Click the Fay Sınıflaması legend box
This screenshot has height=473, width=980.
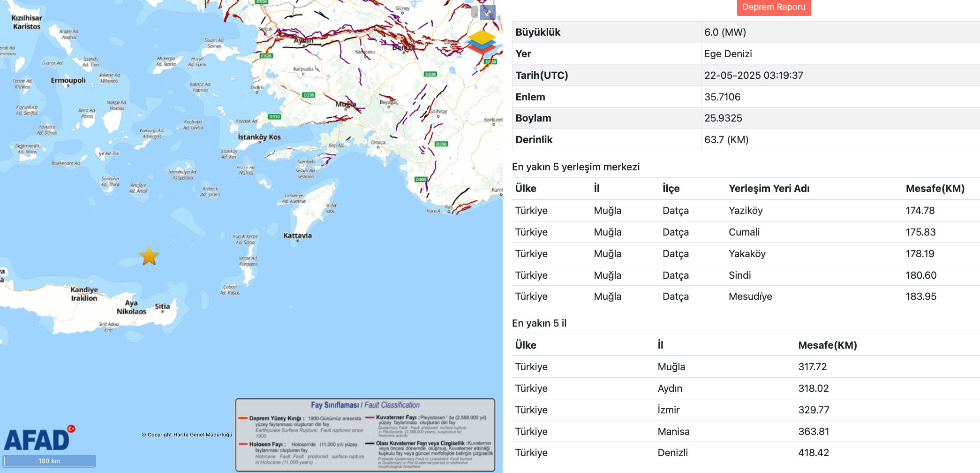pos(365,435)
